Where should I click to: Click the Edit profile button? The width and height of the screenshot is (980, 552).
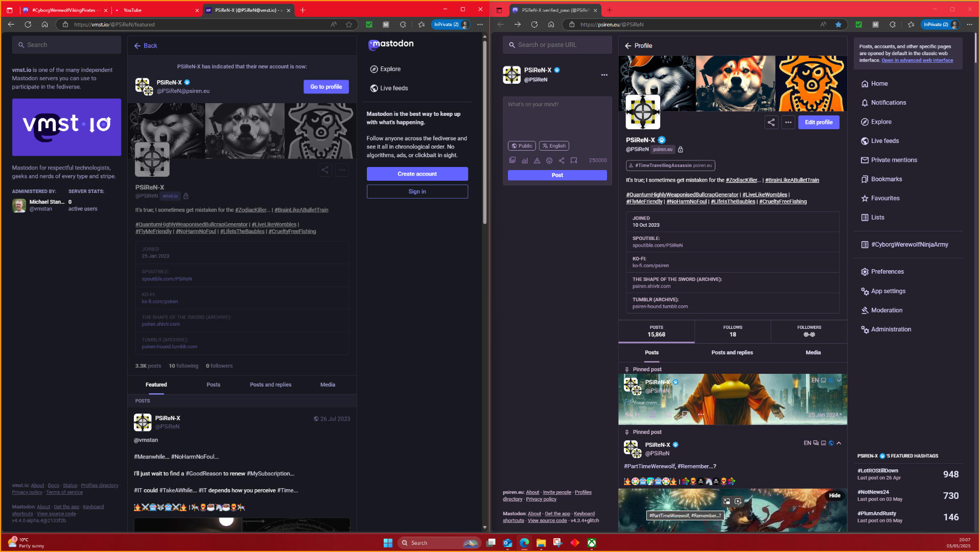pos(819,123)
